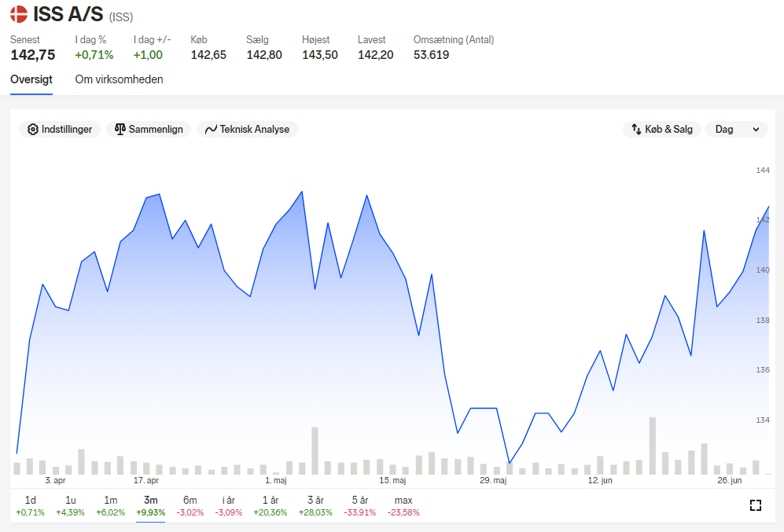Select the 6m time range
This screenshot has height=532, width=784.
pyautogui.click(x=190, y=505)
